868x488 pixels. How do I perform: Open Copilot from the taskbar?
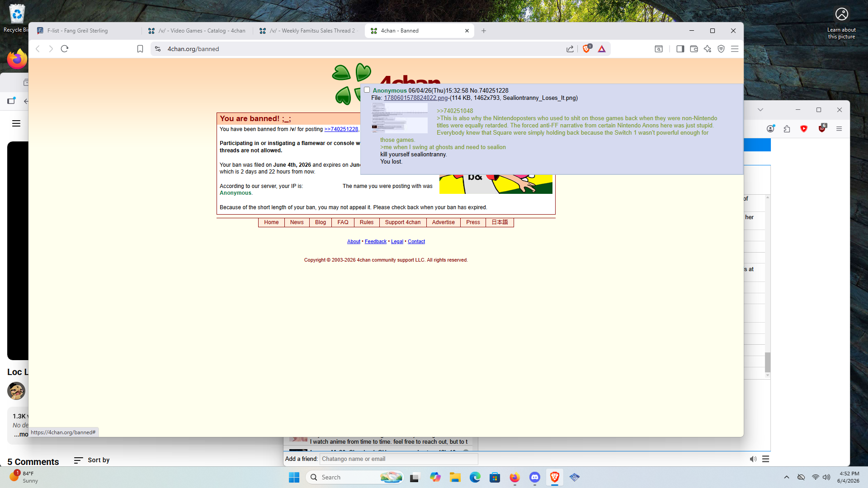point(435,477)
